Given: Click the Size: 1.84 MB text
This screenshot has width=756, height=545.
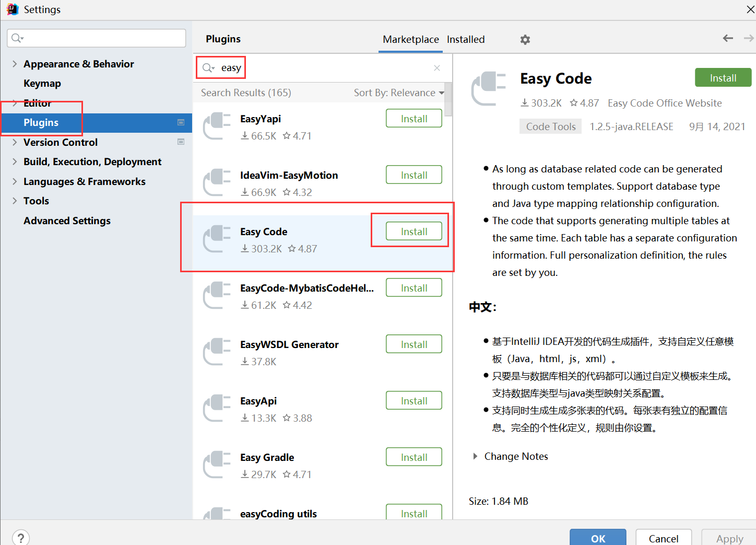Looking at the screenshot, I should (x=499, y=501).
